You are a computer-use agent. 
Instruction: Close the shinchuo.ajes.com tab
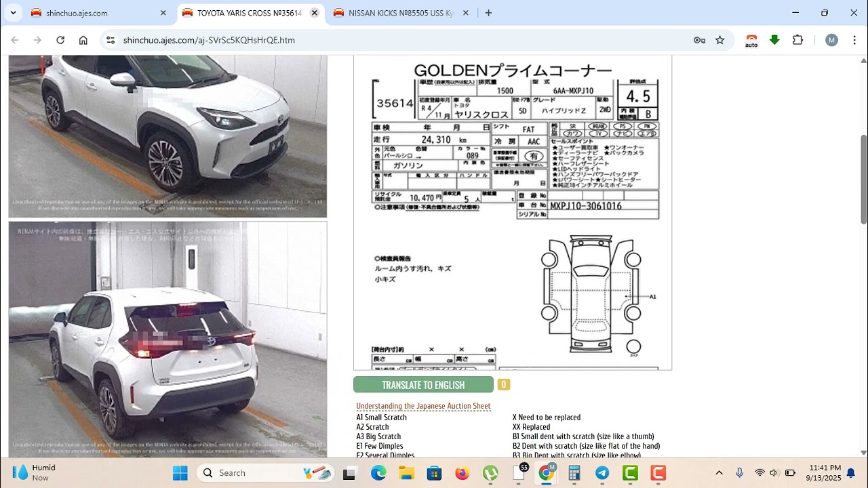[163, 13]
